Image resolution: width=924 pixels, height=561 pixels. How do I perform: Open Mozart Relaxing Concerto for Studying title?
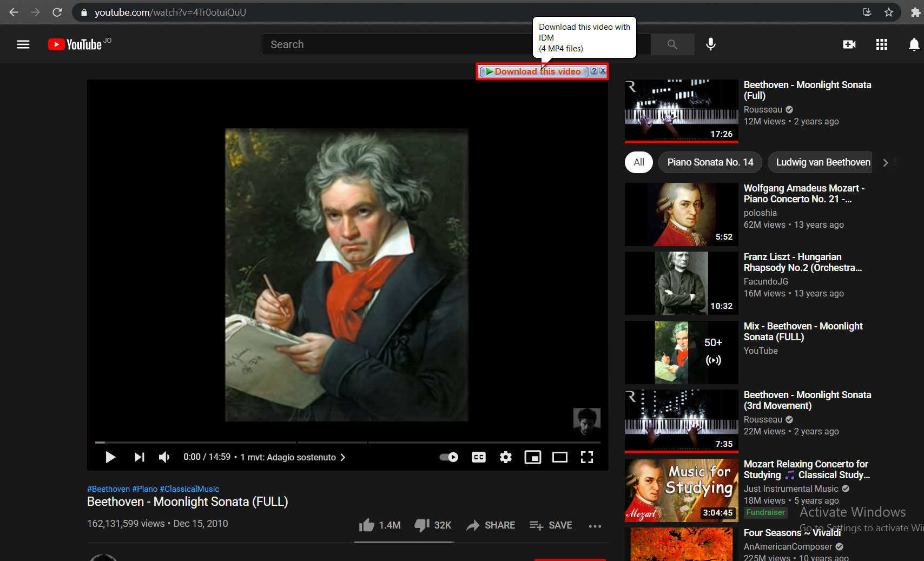(807, 470)
